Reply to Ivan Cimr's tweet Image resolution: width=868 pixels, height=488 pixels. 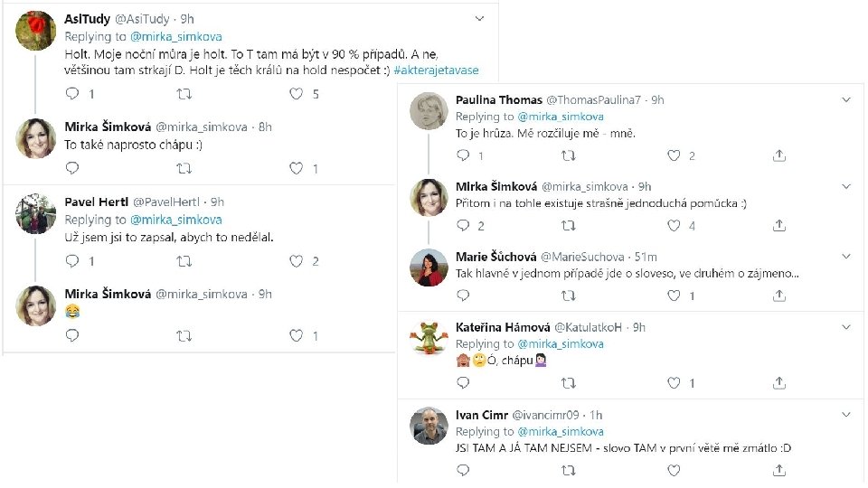(x=463, y=470)
